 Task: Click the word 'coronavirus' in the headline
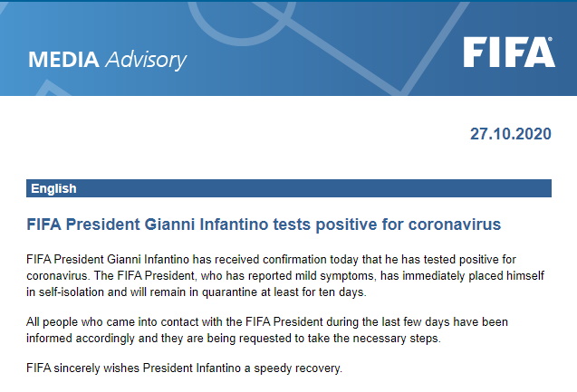click(455, 225)
